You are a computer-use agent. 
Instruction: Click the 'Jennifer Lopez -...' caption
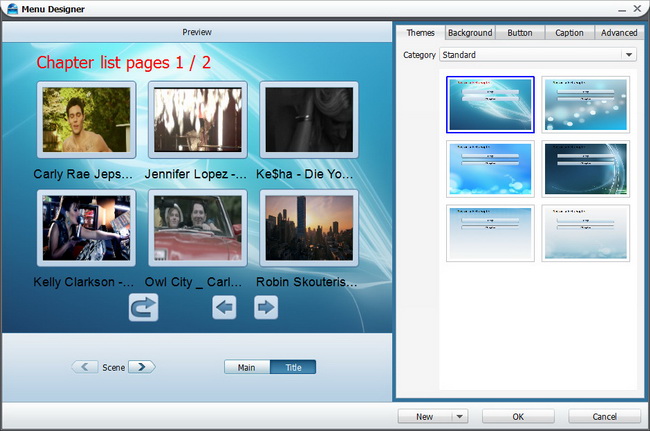(196, 174)
